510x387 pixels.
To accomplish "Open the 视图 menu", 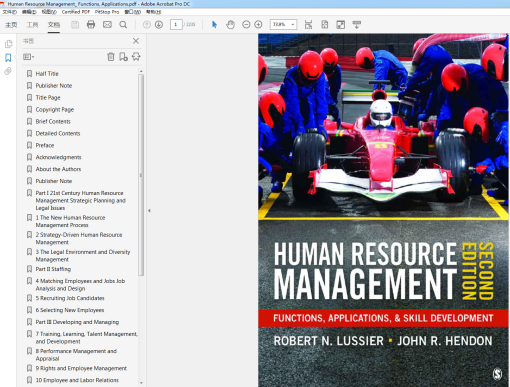I will tap(49, 12).
